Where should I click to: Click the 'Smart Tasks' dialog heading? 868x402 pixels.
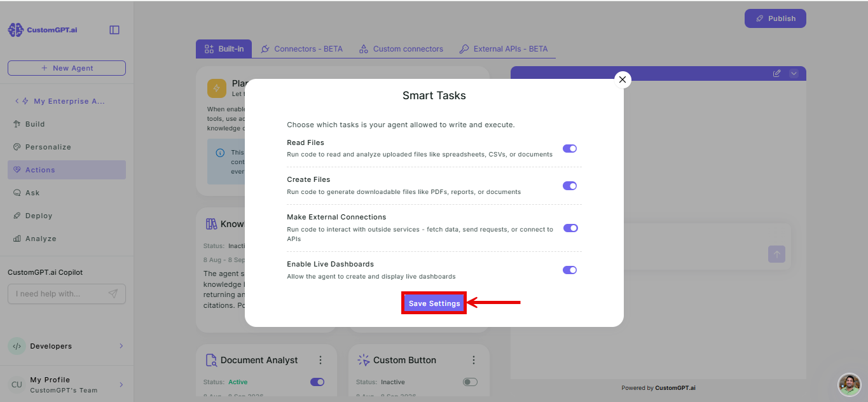click(x=434, y=96)
